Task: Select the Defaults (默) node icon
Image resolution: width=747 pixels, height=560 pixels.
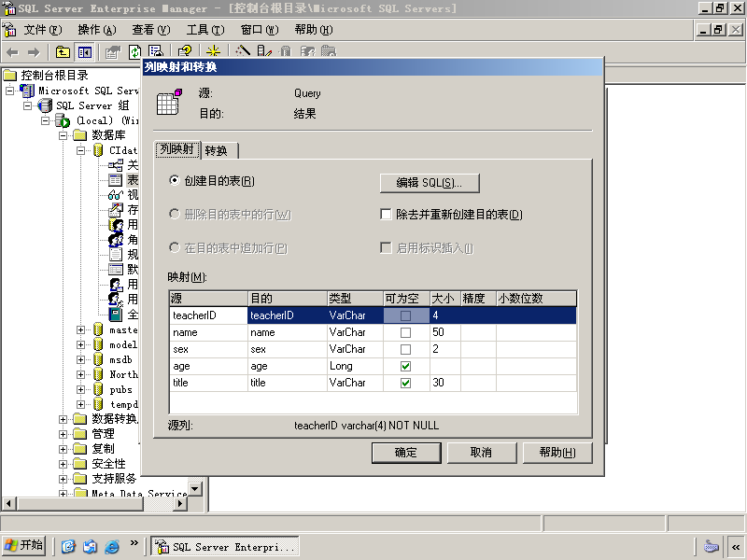Action: click(115, 270)
